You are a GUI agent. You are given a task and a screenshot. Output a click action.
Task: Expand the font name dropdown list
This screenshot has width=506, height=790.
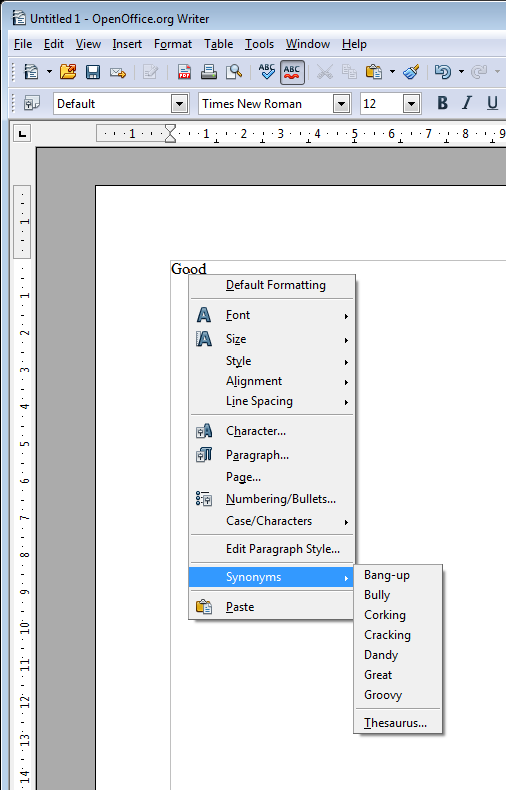coord(341,104)
